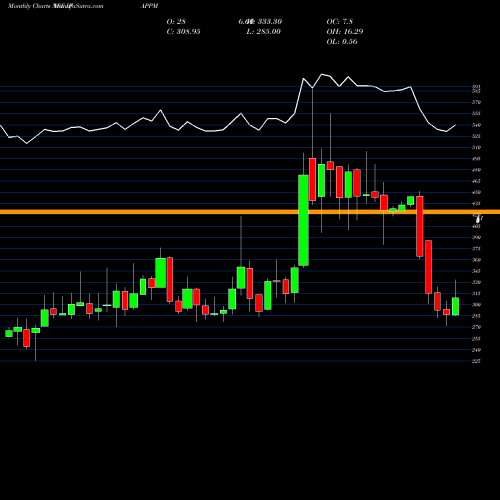The image size is (500, 500).
Task: Click the 270 price axis label
Action: [476, 327]
